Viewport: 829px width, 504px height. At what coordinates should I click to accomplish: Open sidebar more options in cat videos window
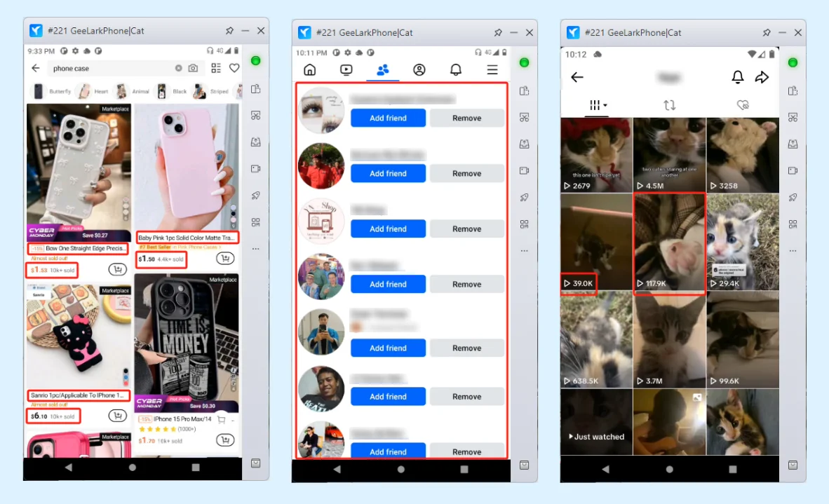(793, 251)
